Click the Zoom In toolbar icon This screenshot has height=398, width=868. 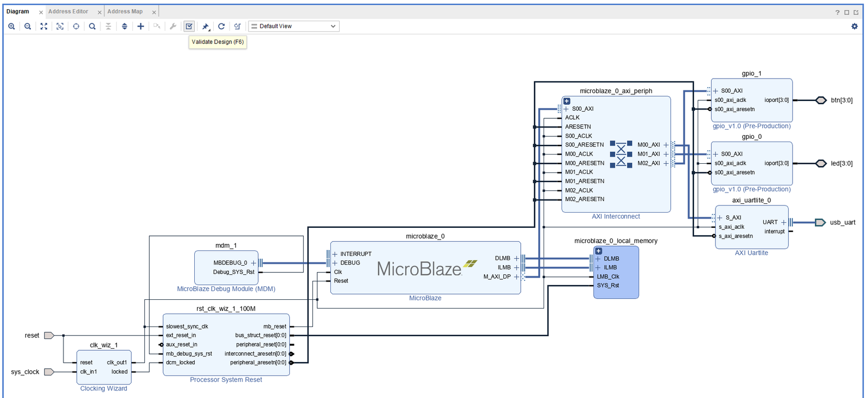(x=11, y=26)
